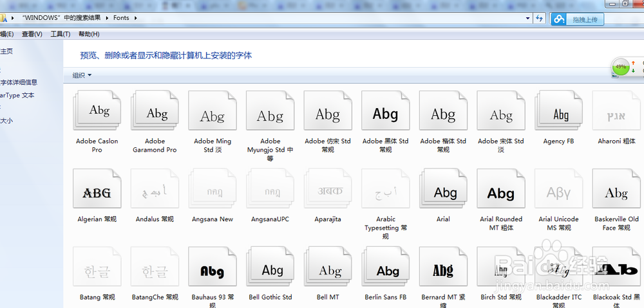644x308 pixels.
Task: Select the Adobe Ming Std font icon
Action: pyautogui.click(x=213, y=111)
